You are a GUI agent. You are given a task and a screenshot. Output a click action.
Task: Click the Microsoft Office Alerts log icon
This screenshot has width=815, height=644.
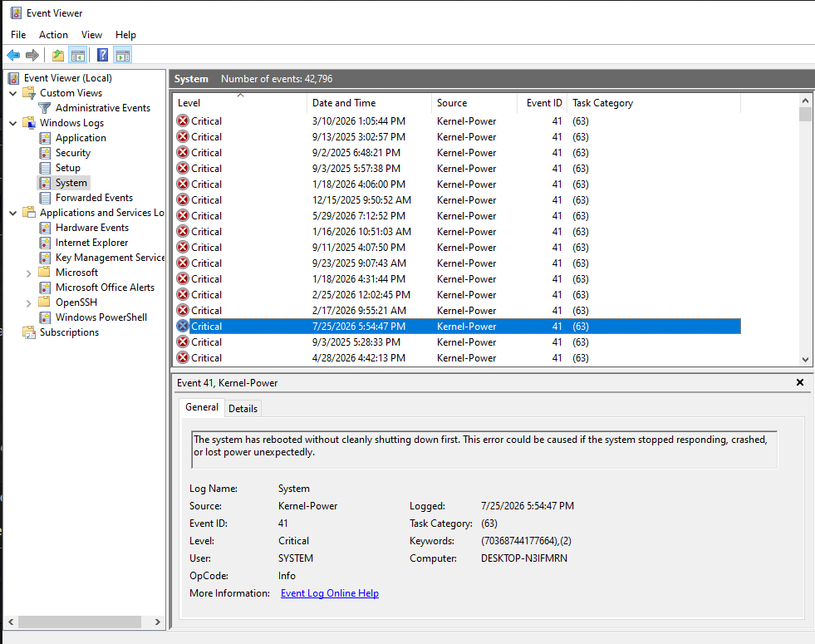(x=45, y=288)
